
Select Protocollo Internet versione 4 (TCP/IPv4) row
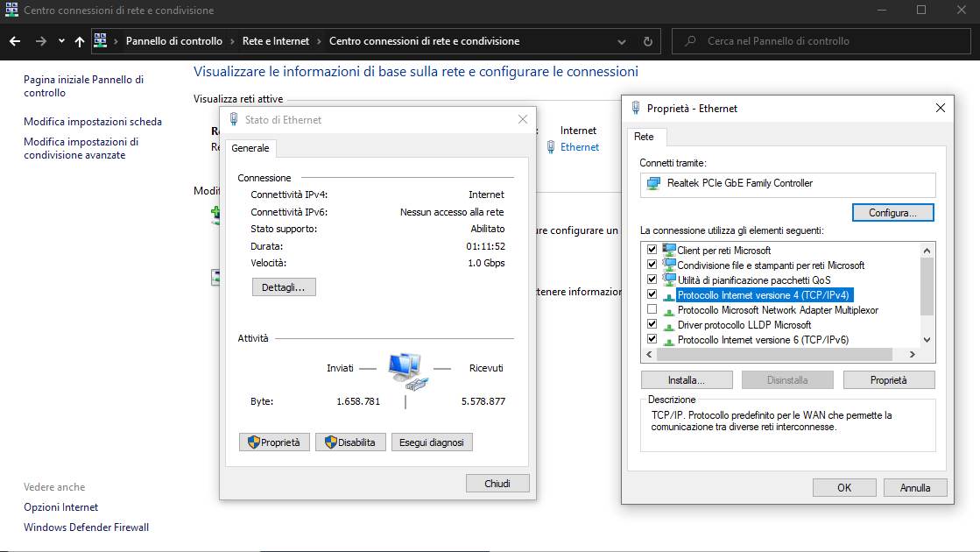pyautogui.click(x=763, y=295)
